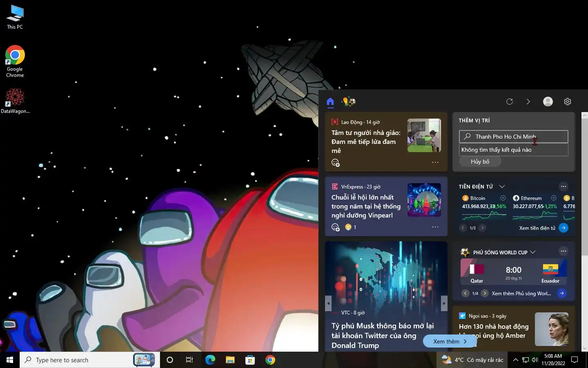Click the location search input field
Viewport: 588px width, 368px height.
coord(514,137)
